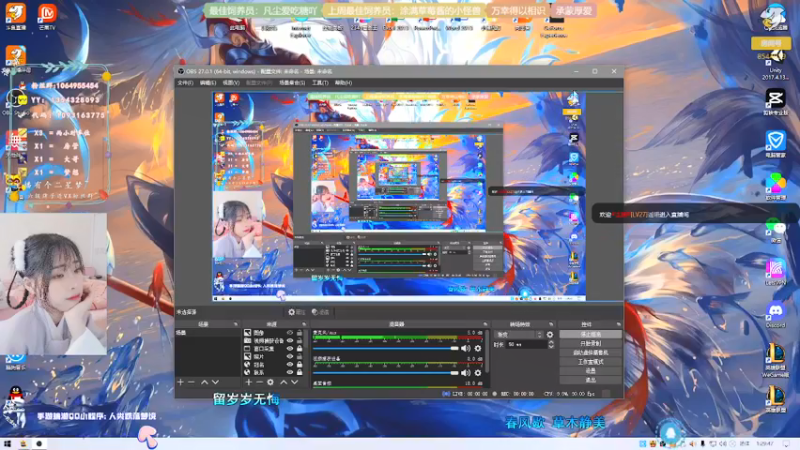Move the selected source up

tap(284, 382)
